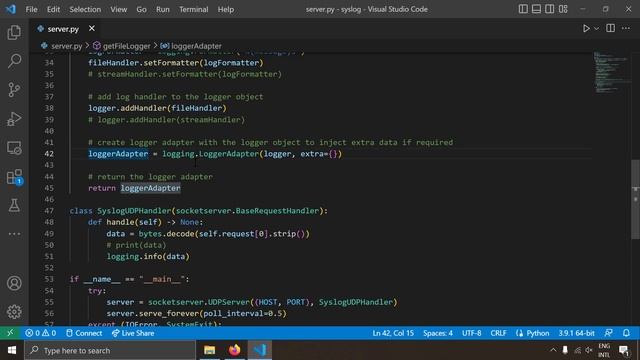Click the VS Code taskbar icon
This screenshot has width=640, height=360.
pos(260,350)
